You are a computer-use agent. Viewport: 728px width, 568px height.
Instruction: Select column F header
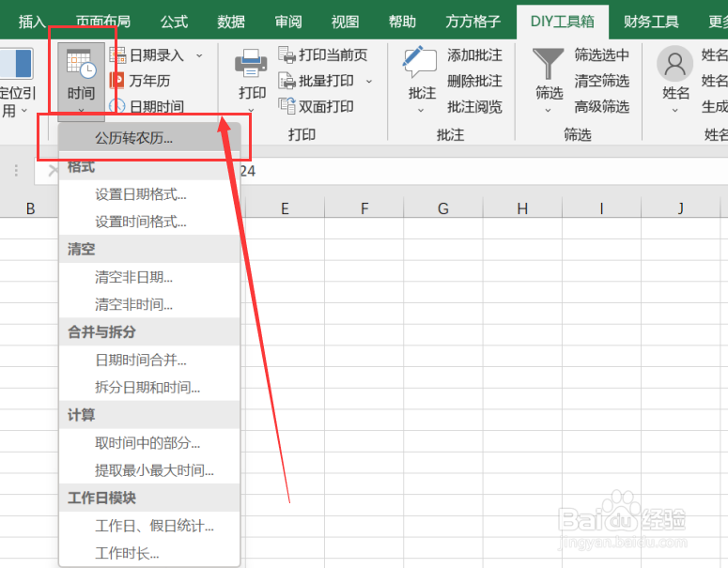pos(364,208)
